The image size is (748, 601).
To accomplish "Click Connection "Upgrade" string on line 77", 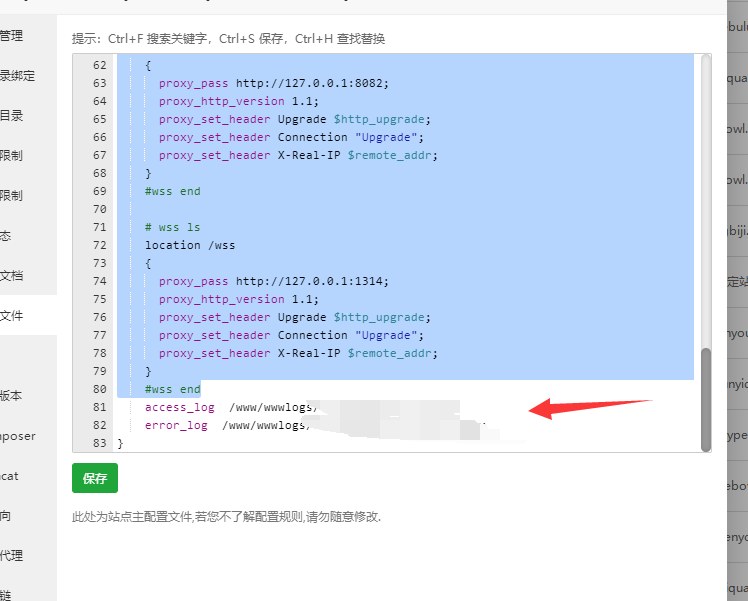I will 351,335.
